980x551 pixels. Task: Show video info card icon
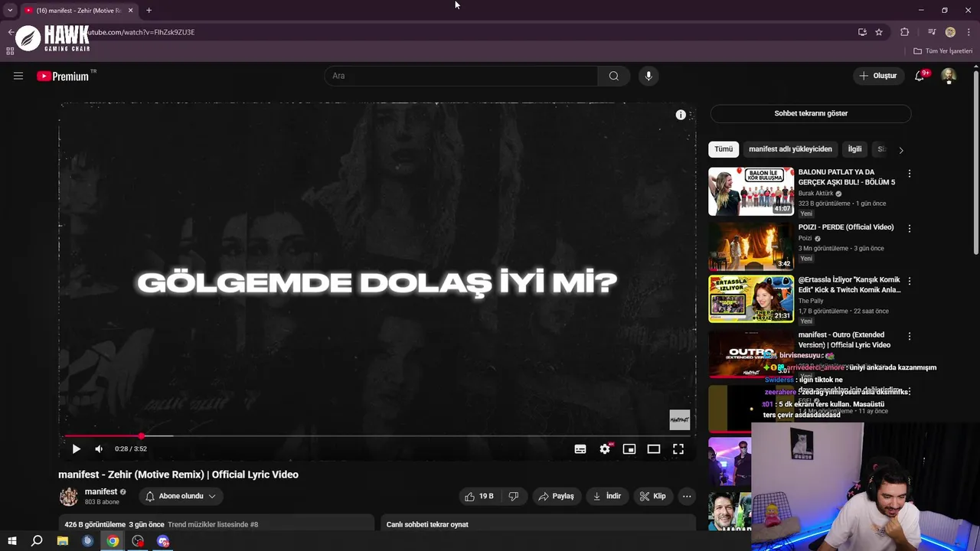click(x=681, y=115)
